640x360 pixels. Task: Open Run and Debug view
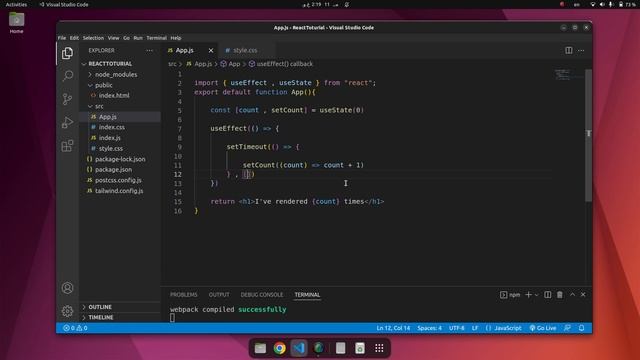coord(67,122)
